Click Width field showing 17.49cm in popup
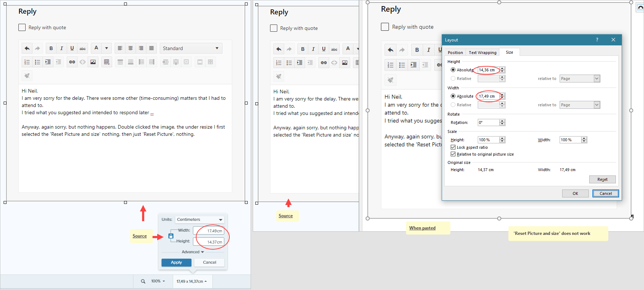Image resolution: width=644 pixels, height=290 pixels. pyautogui.click(x=208, y=231)
